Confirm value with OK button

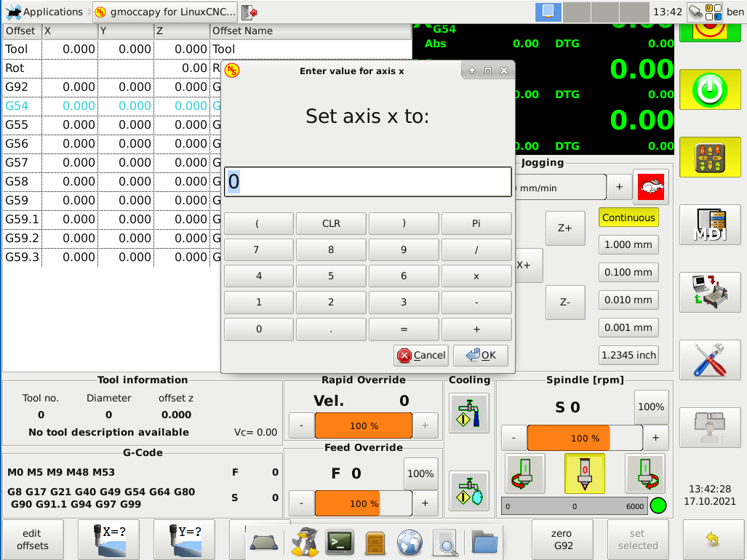[481, 355]
